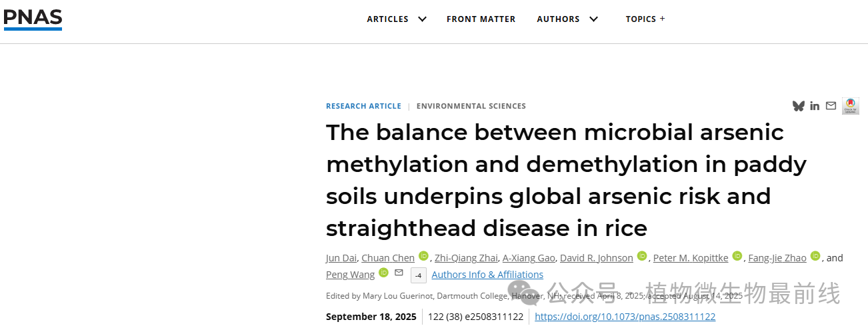Share article by email envelope icon
Image resolution: width=868 pixels, height=328 pixels.
[831, 106]
